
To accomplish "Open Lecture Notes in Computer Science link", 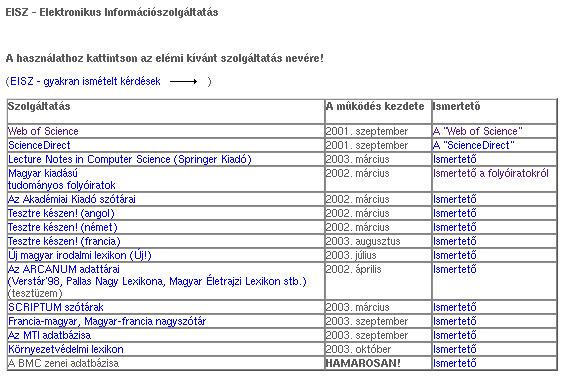I will coord(130,159).
